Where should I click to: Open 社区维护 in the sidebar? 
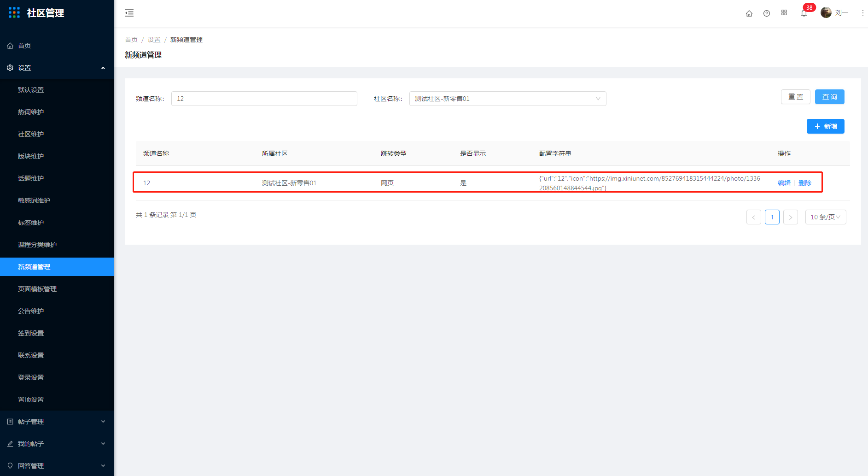[57, 134]
